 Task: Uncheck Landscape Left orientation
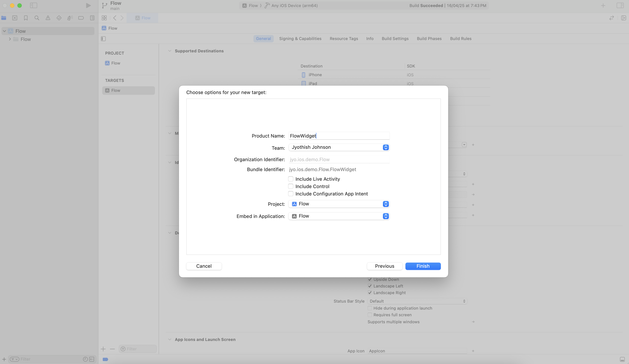pyautogui.click(x=370, y=286)
